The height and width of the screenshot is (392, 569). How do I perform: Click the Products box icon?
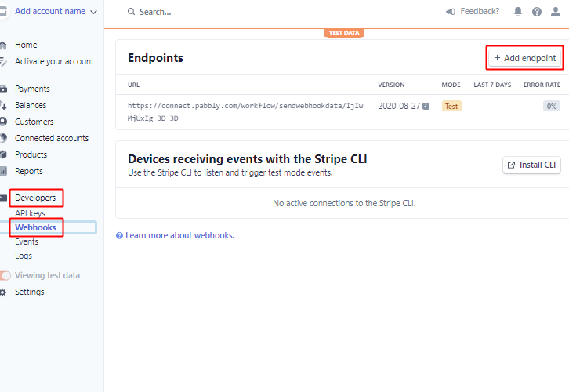[3, 154]
